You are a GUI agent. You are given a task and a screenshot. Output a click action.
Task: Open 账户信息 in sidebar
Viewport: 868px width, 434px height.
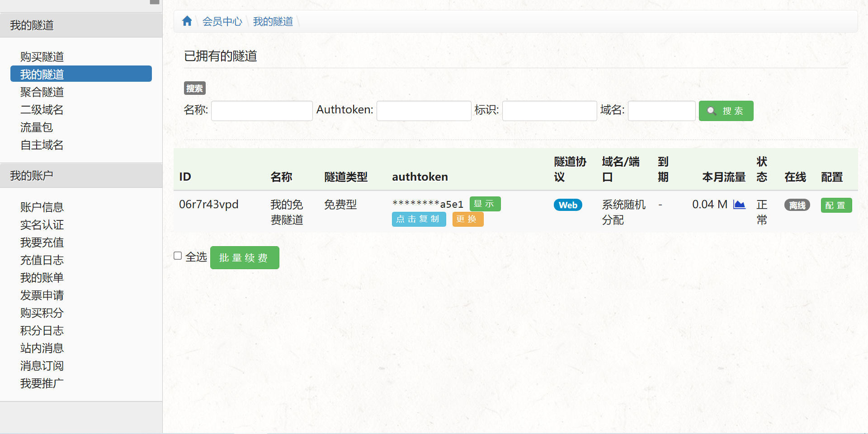pos(42,207)
